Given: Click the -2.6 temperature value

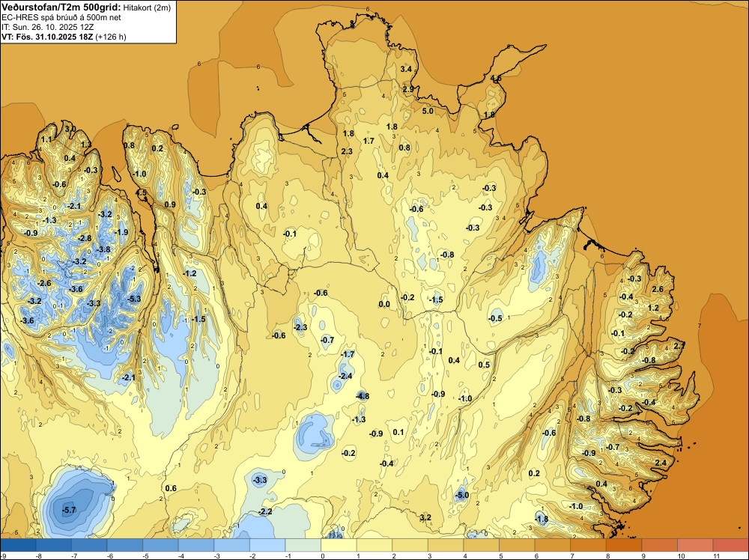Looking at the screenshot, I should [44, 284].
